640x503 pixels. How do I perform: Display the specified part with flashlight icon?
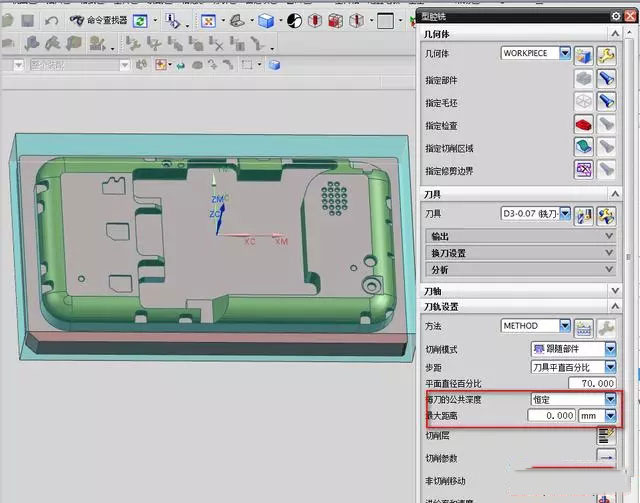[x=606, y=78]
